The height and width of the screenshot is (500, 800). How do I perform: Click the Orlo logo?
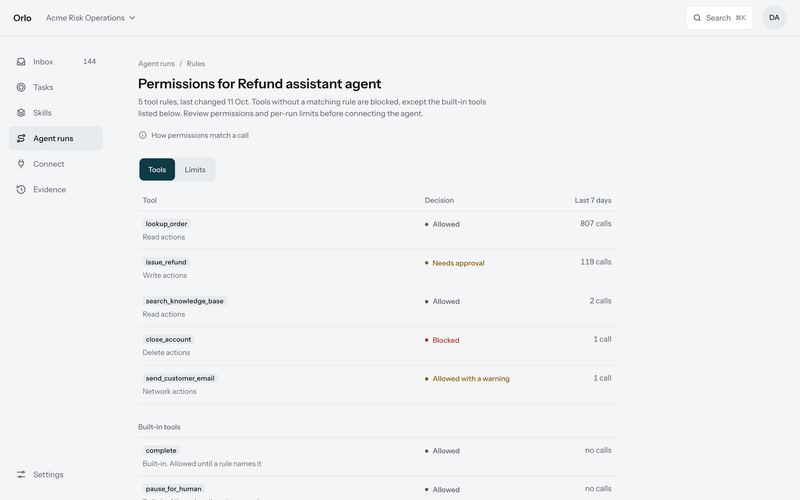(22, 18)
